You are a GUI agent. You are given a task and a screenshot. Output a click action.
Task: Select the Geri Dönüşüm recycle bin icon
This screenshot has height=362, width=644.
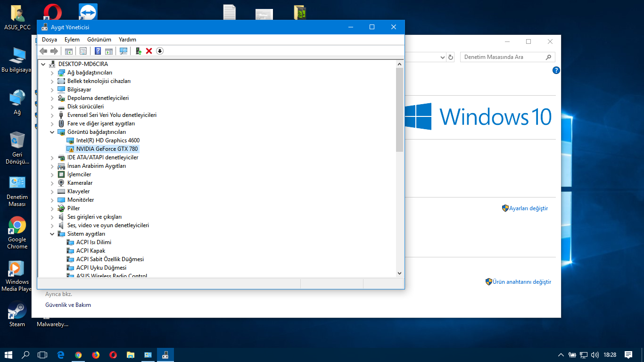point(17,148)
